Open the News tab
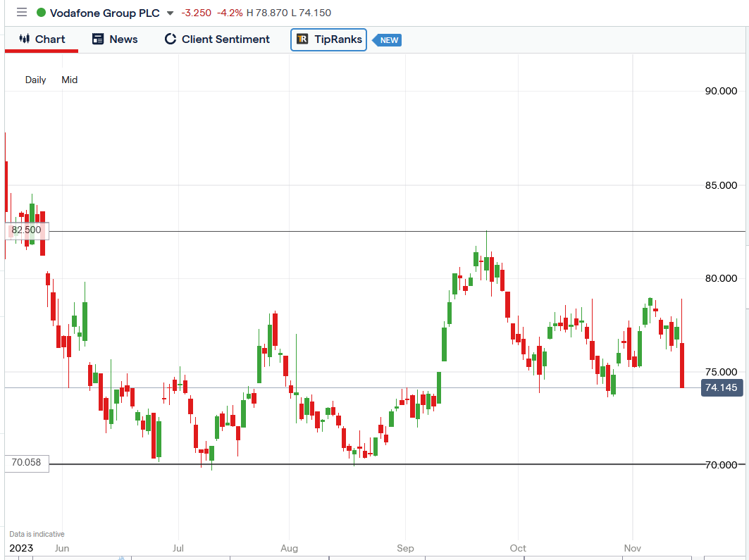The height and width of the screenshot is (560, 749). pos(115,39)
